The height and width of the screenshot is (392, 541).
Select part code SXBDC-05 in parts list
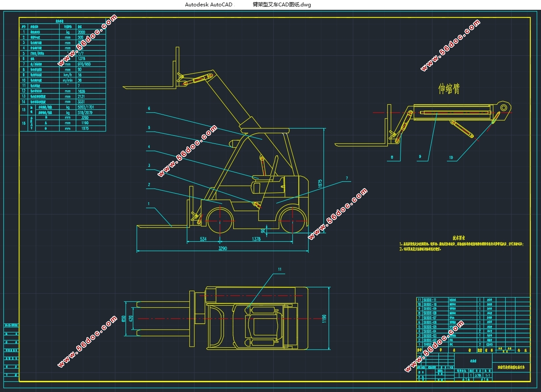pos(430,327)
